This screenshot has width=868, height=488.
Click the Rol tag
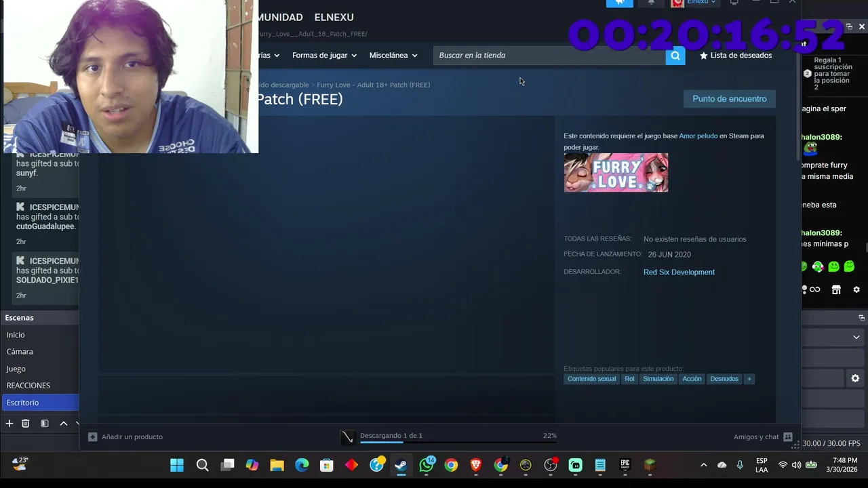(x=629, y=379)
